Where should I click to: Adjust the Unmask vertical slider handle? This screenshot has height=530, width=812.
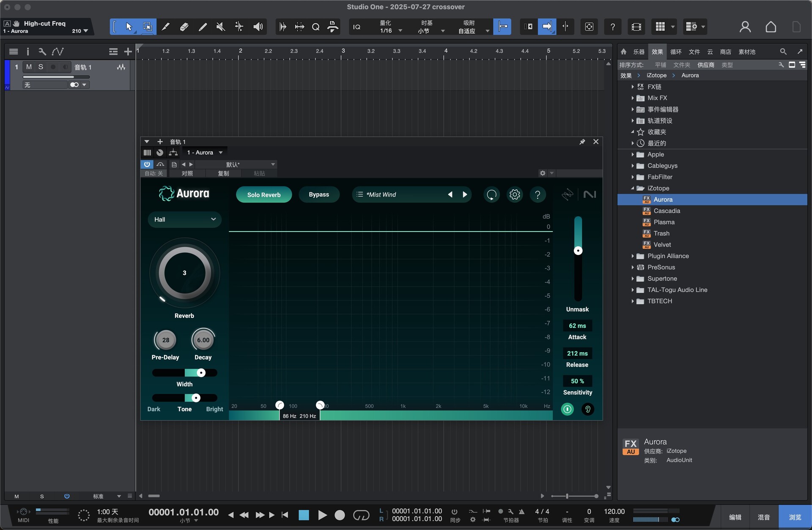578,251
